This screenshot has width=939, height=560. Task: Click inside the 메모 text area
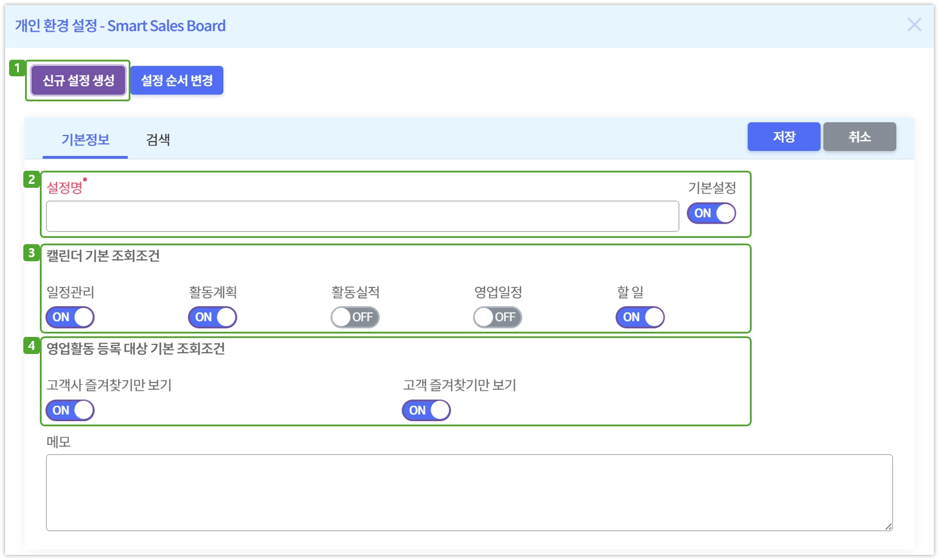(469, 492)
